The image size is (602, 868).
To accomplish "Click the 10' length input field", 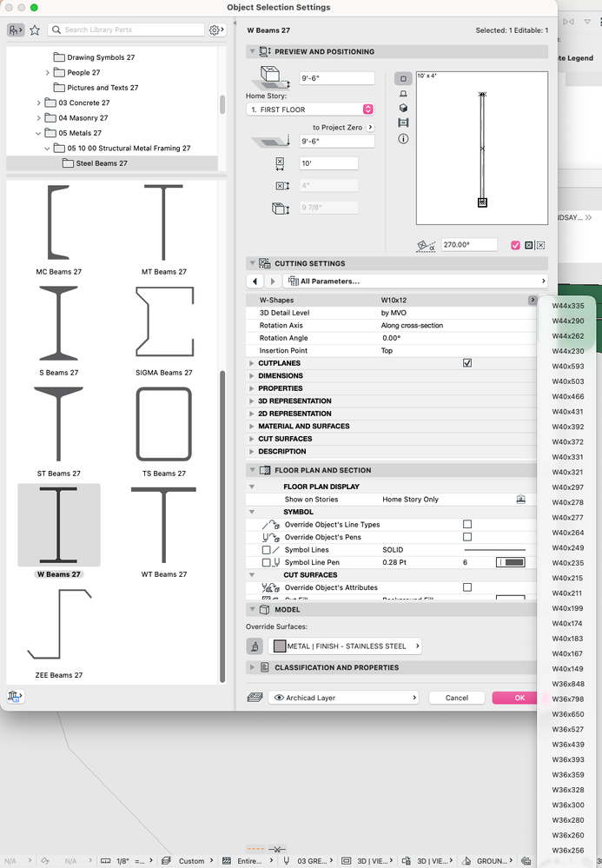I will click(328, 163).
